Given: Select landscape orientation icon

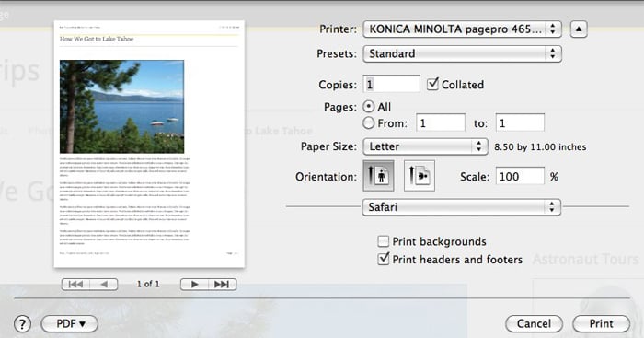Looking at the screenshot, I should 420,176.
